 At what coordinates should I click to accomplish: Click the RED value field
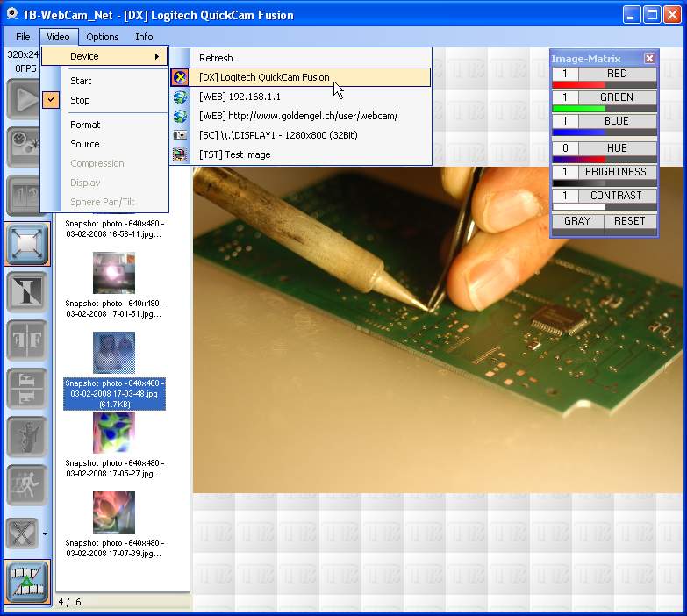click(x=565, y=74)
